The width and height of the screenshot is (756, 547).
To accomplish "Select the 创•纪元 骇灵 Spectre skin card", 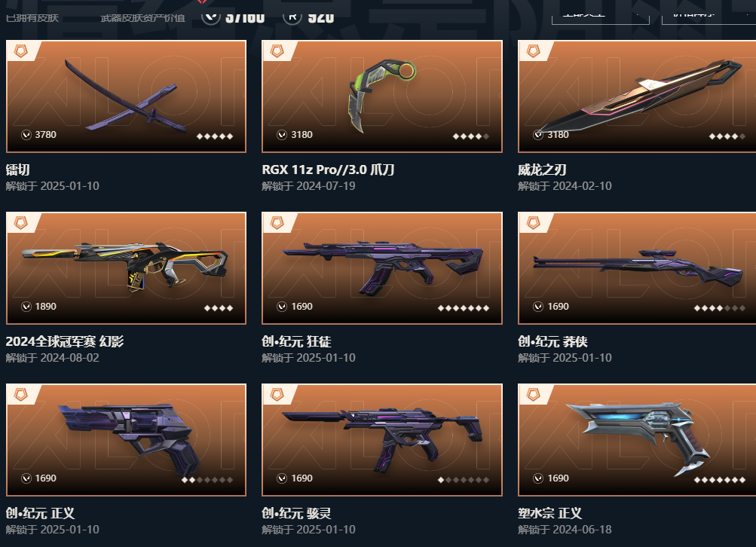I will tap(382, 439).
